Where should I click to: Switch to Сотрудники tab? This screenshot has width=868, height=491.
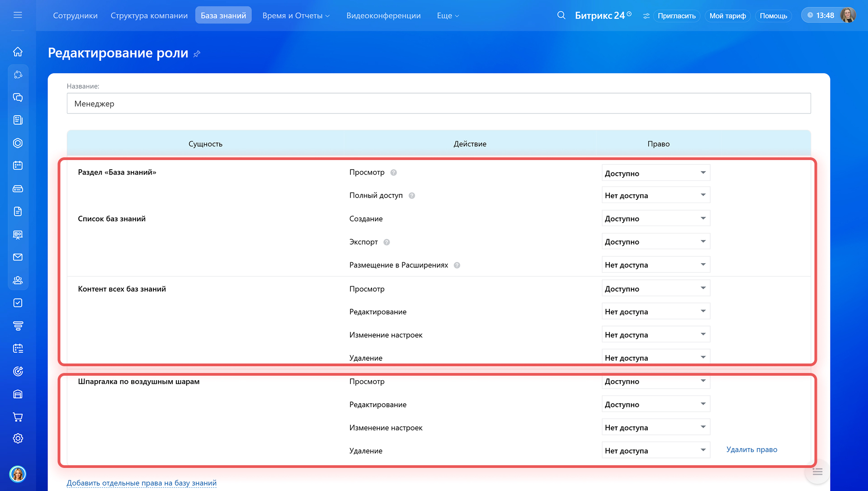[75, 16]
